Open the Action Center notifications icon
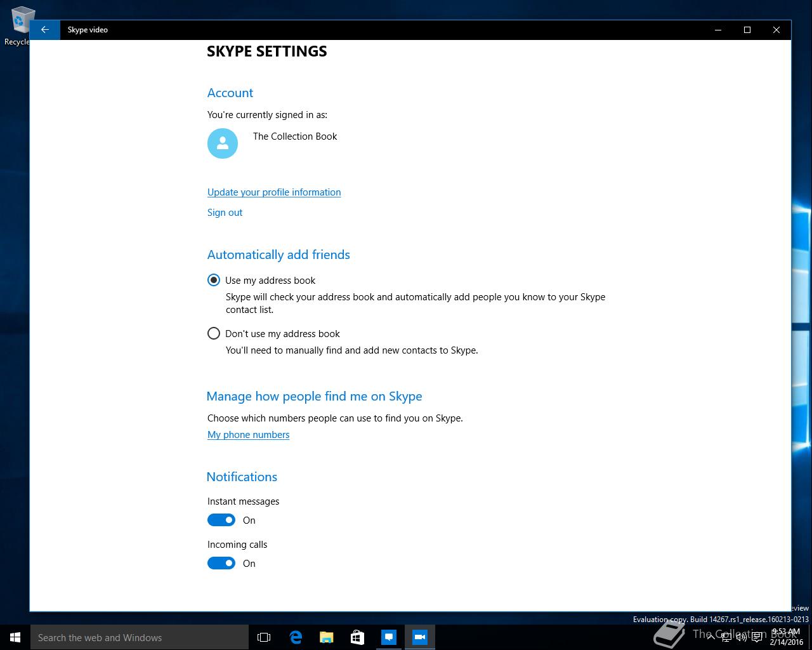The width and height of the screenshot is (812, 650). point(757,637)
